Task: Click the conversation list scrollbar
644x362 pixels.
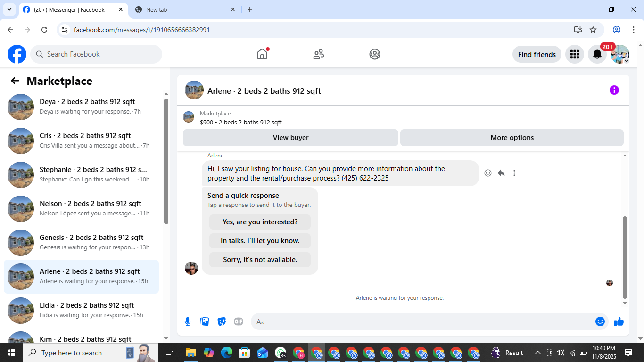Action: point(166,161)
